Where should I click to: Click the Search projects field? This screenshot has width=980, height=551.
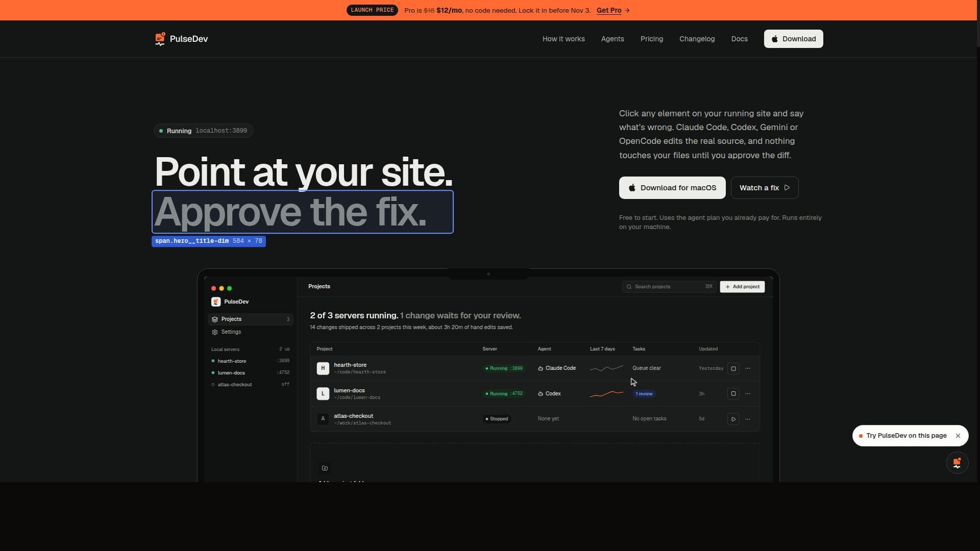(669, 287)
